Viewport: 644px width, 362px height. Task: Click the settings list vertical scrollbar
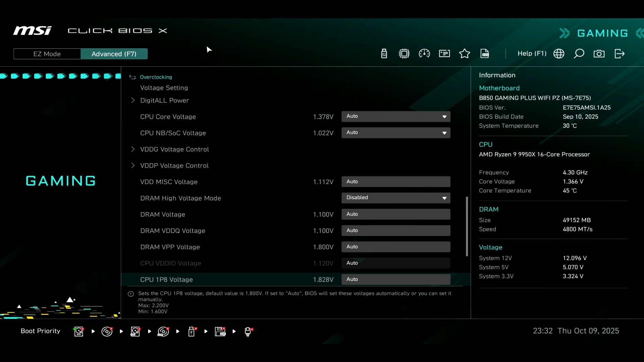tap(467, 227)
